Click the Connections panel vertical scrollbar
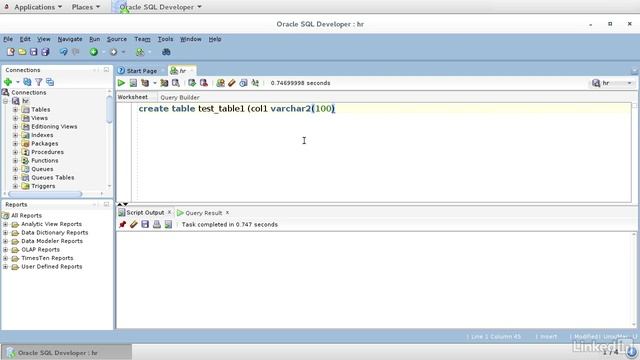640x360 pixels. (x=109, y=109)
